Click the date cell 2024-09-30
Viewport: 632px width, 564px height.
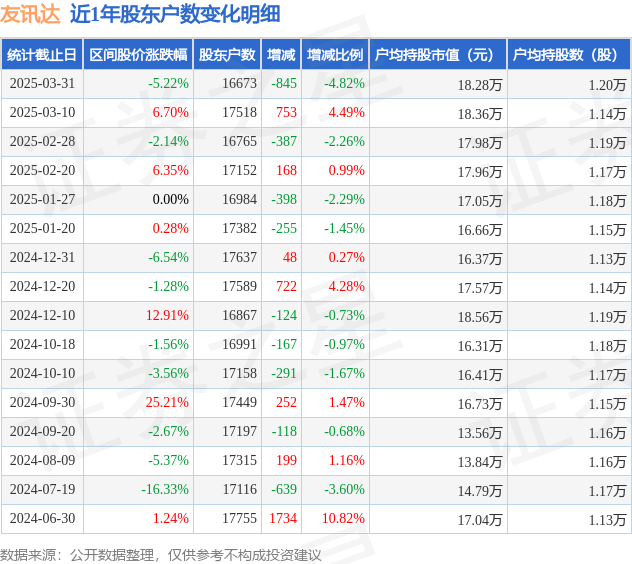tap(42, 403)
